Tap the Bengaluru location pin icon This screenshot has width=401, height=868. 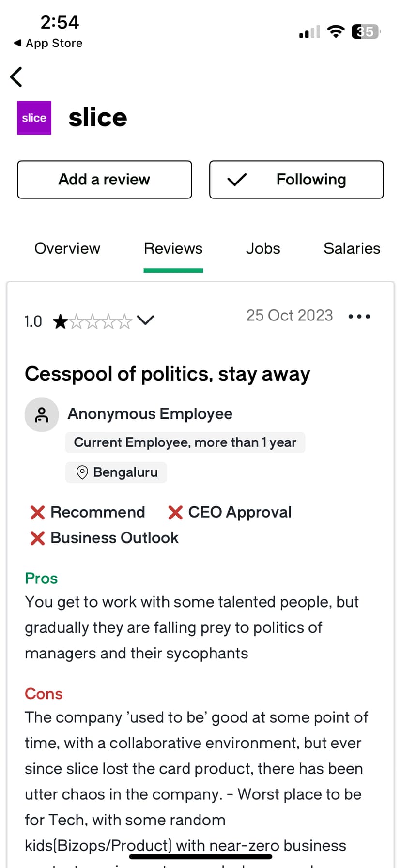point(82,472)
